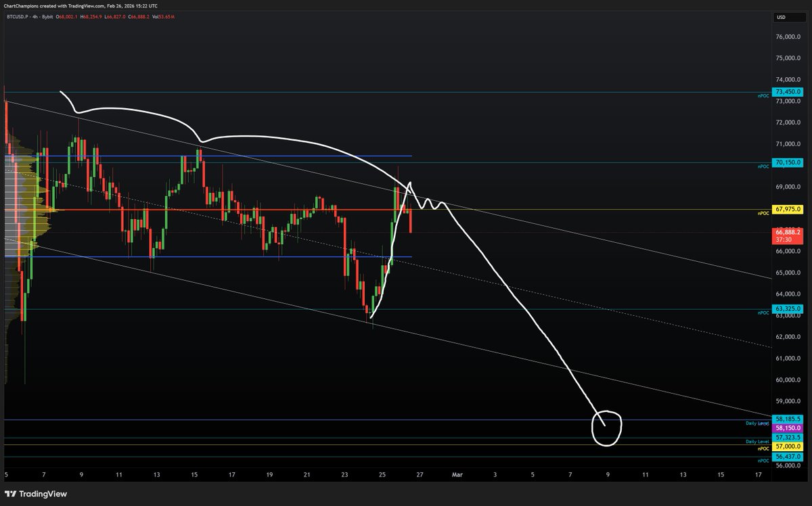Click the date 21 on the time axis

(307, 475)
